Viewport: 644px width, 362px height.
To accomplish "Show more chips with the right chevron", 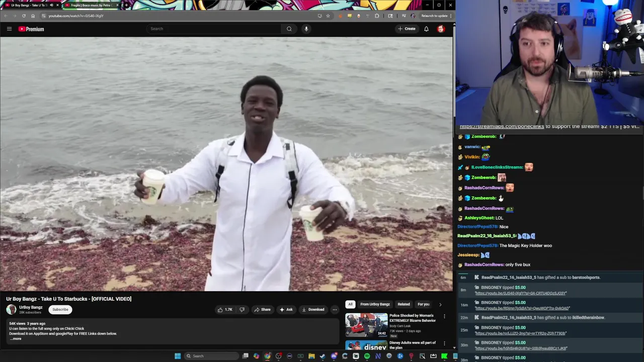I will coord(440,304).
